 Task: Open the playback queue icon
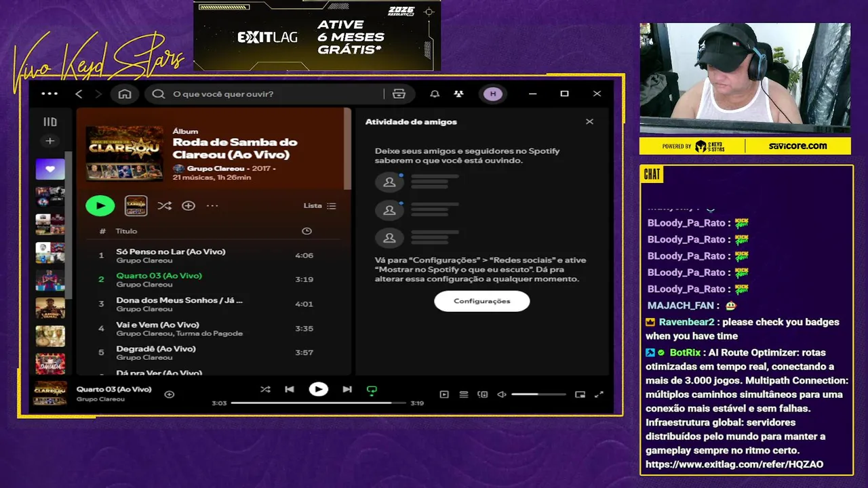click(464, 394)
